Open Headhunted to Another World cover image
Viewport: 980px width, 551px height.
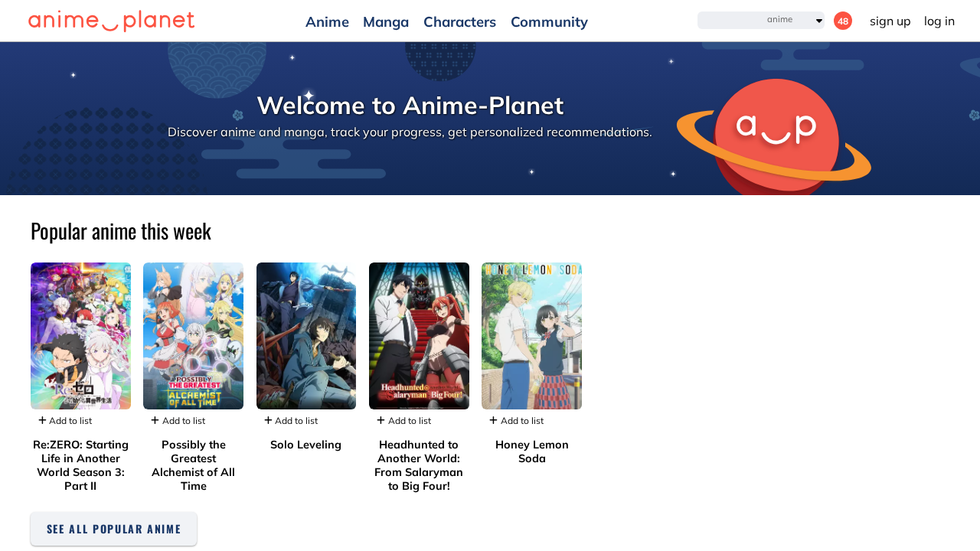[x=419, y=336]
